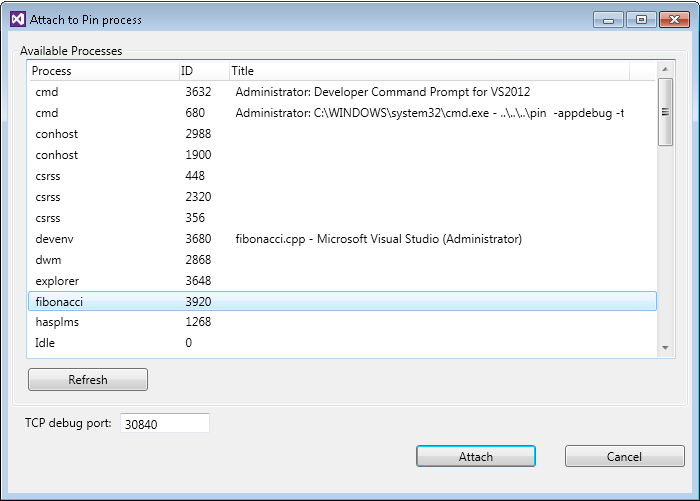Click the Refresh button

88,380
